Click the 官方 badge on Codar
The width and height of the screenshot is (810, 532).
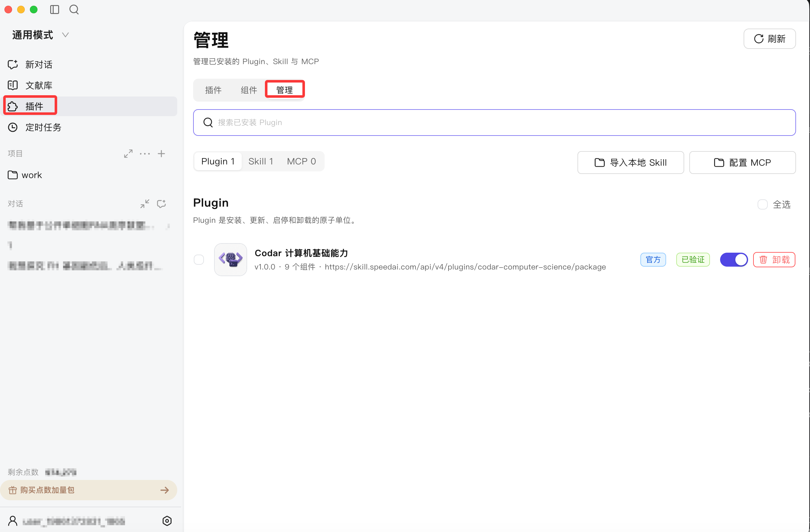pos(653,260)
